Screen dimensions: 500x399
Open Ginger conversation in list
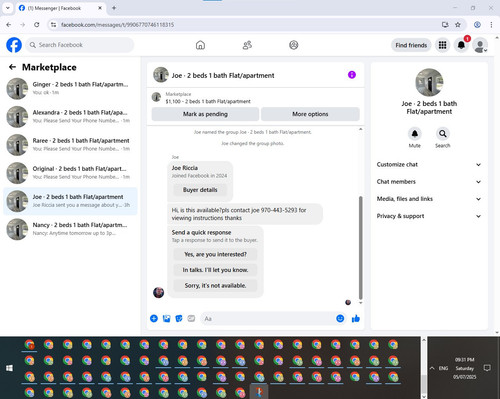tap(70, 88)
